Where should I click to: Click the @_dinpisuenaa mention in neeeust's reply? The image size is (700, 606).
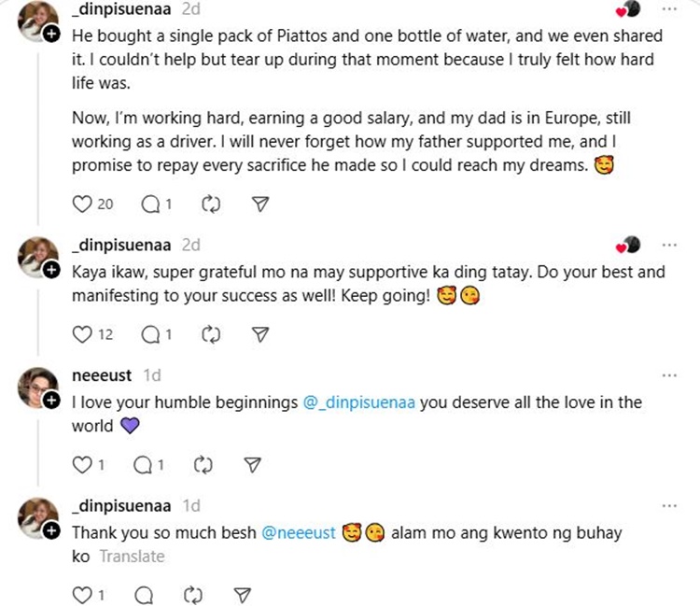click(360, 402)
